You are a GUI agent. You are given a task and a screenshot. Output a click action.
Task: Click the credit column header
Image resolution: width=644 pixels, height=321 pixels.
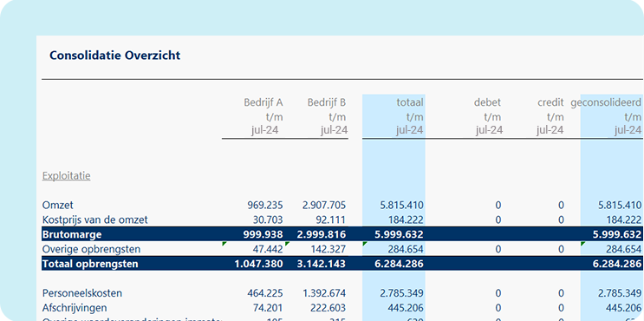point(550,102)
